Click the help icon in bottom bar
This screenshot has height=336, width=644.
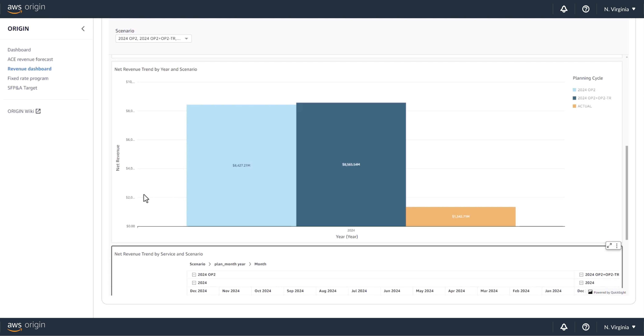coord(586,327)
